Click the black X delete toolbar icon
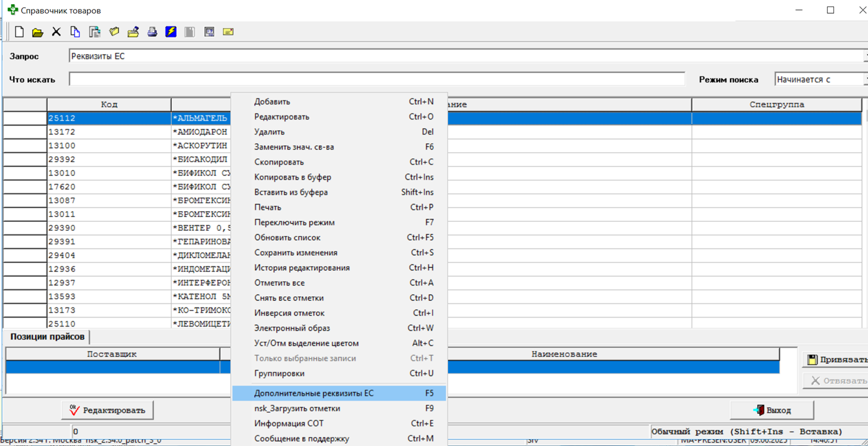 (57, 32)
